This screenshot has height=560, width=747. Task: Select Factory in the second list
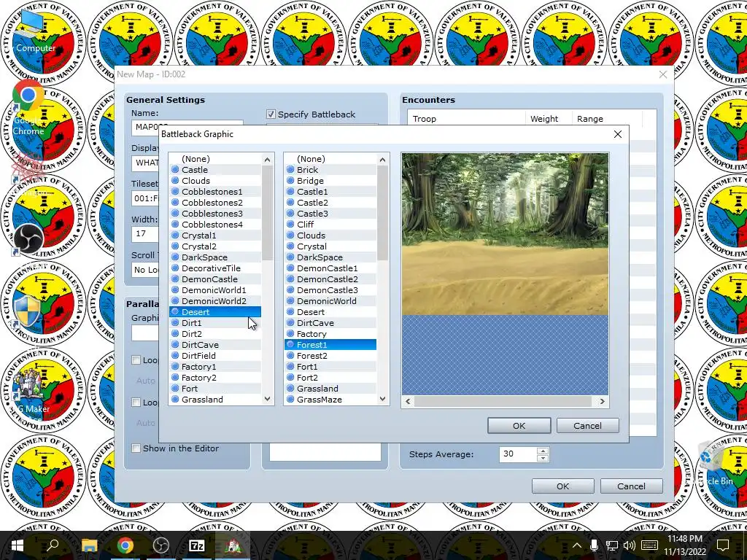pyautogui.click(x=330, y=334)
